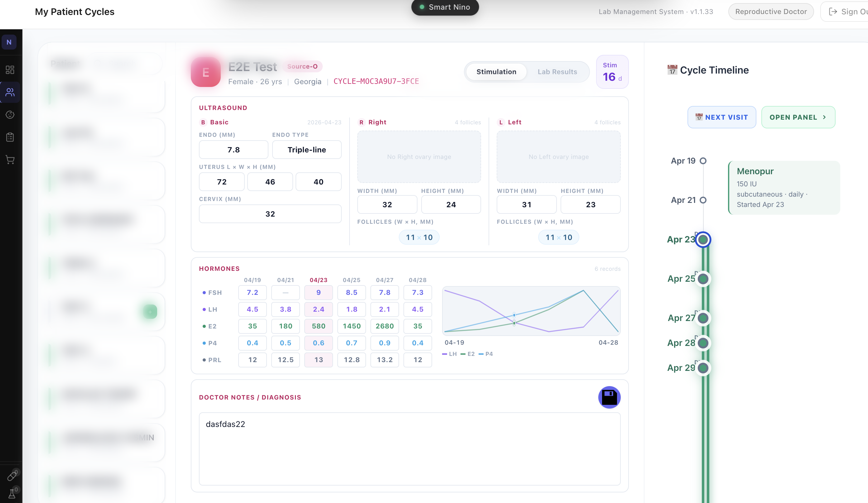
Task: Select the patients icon in sidebar
Action: pos(10,92)
